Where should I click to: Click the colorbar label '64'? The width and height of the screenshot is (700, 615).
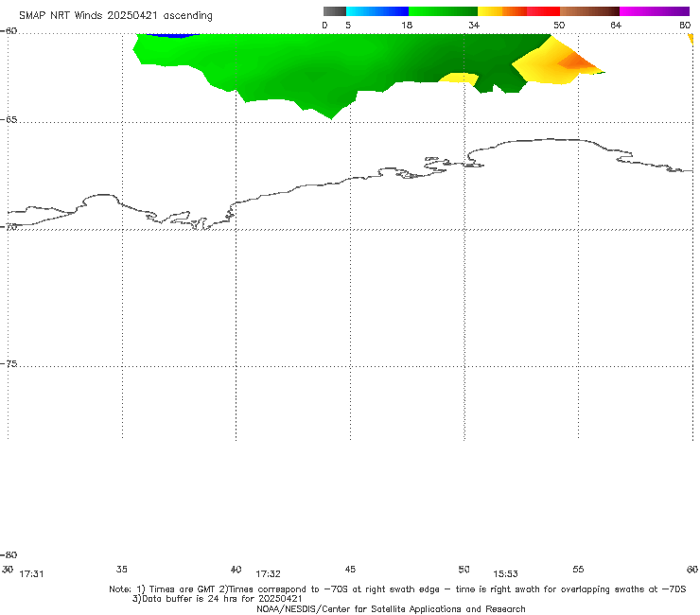pyautogui.click(x=616, y=25)
